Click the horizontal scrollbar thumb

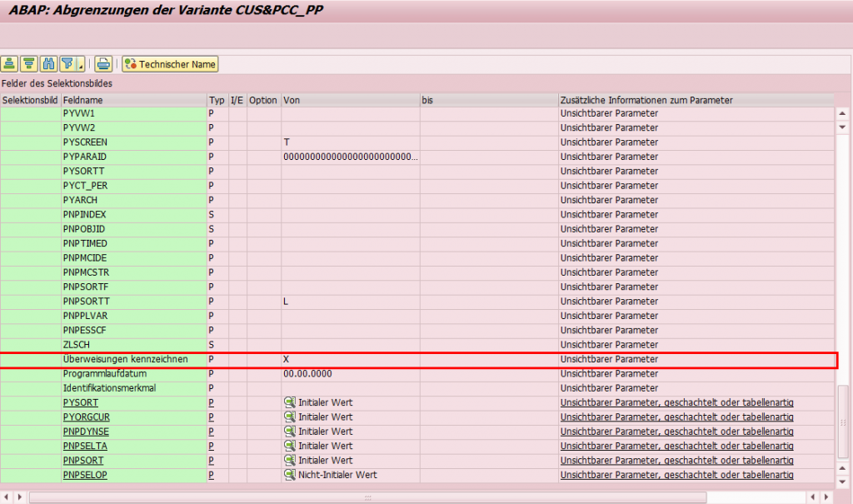pos(367,497)
